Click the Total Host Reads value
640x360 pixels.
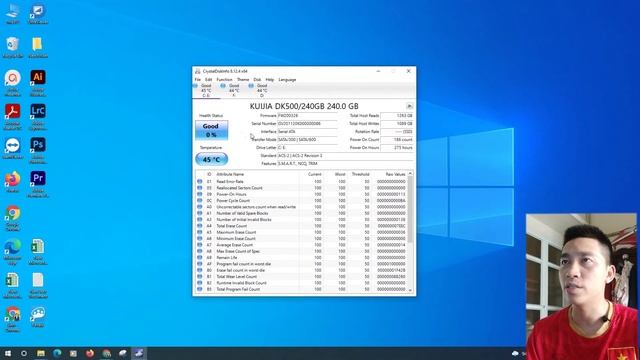coord(397,116)
